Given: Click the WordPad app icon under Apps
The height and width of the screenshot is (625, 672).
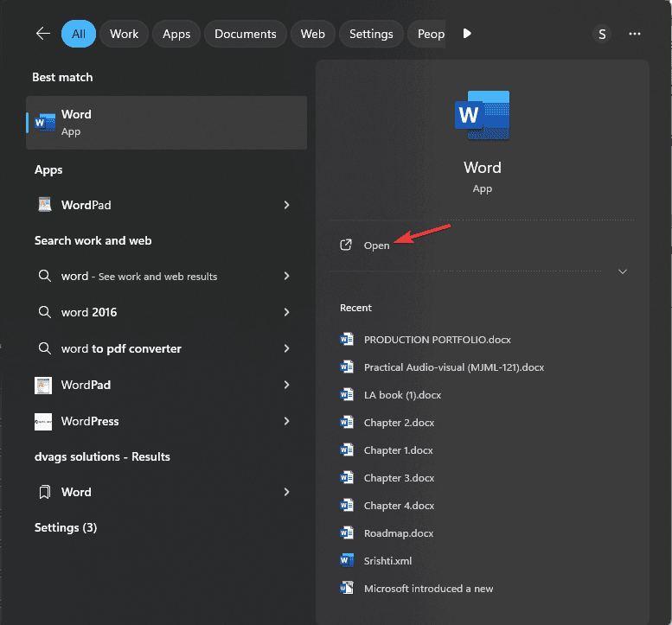Looking at the screenshot, I should pyautogui.click(x=45, y=205).
